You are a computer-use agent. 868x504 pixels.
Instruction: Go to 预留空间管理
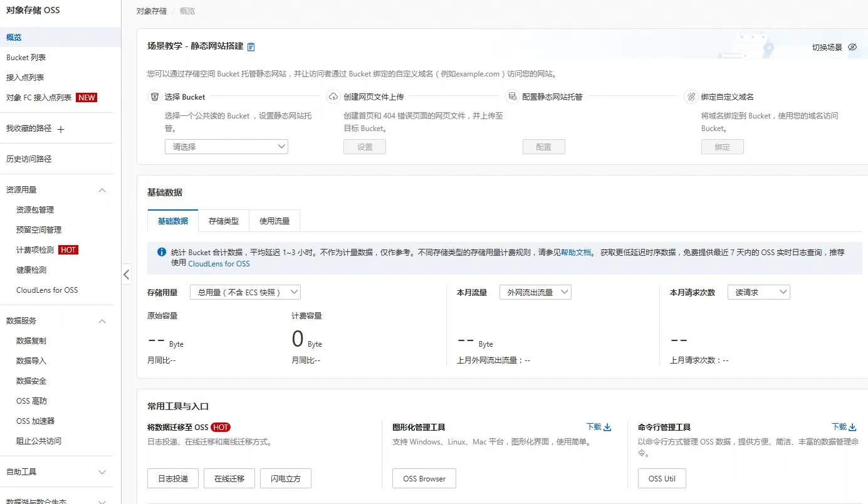(x=39, y=230)
